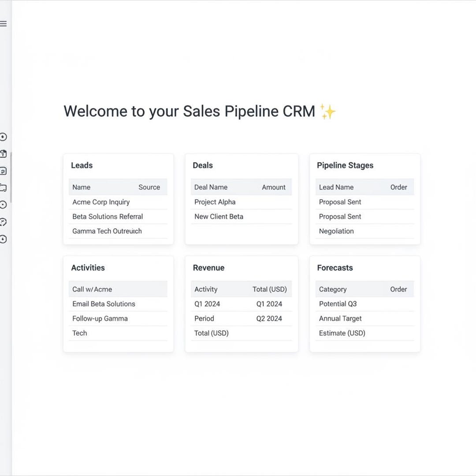Click the Total (USD) header in Revenue
The width and height of the screenshot is (476, 476).
coord(270,289)
